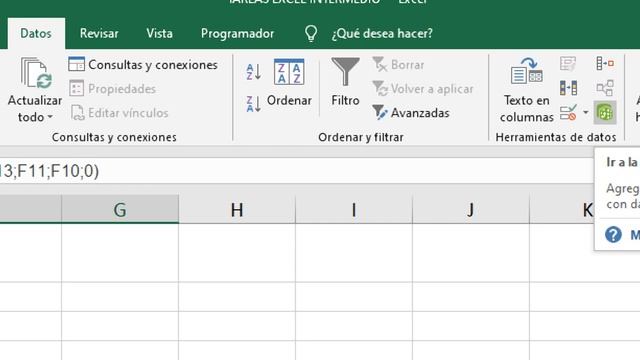Select column H header
The height and width of the screenshot is (360, 640).
tap(237, 209)
